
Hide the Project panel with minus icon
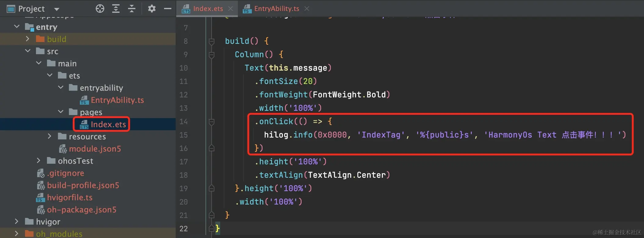[168, 9]
